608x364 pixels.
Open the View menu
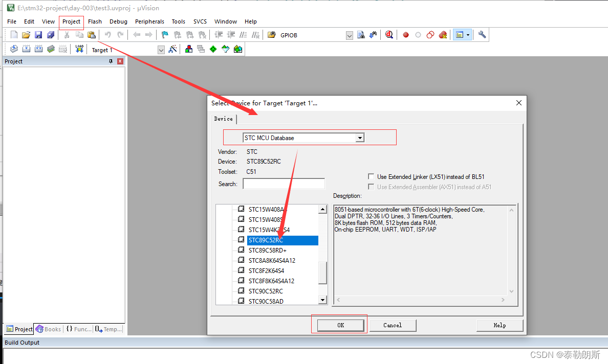tap(48, 21)
